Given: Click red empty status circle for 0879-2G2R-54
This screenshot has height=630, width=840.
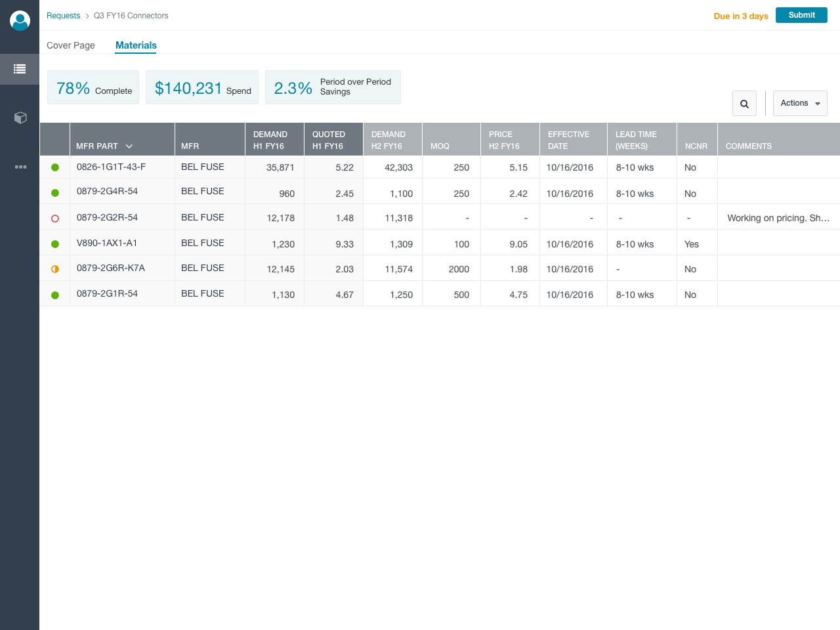Looking at the screenshot, I should (x=55, y=219).
